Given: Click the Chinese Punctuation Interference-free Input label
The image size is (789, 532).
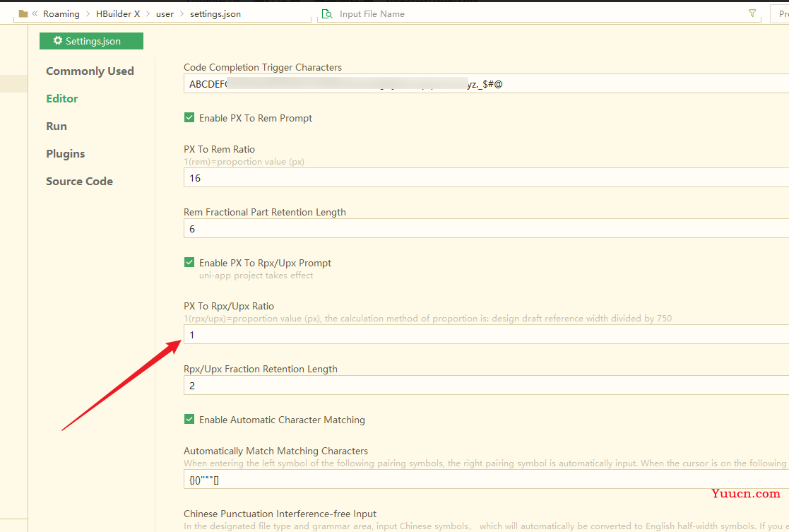Looking at the screenshot, I should point(280,514).
